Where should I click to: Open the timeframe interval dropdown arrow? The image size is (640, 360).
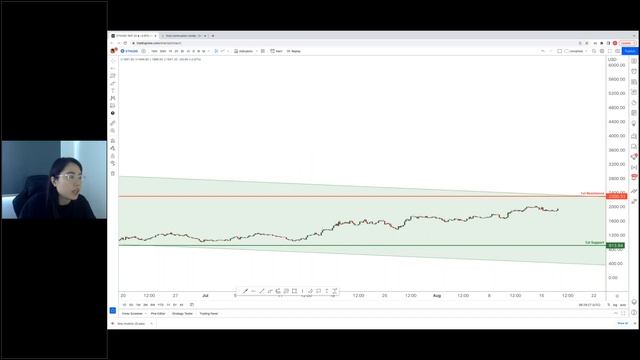209,51
